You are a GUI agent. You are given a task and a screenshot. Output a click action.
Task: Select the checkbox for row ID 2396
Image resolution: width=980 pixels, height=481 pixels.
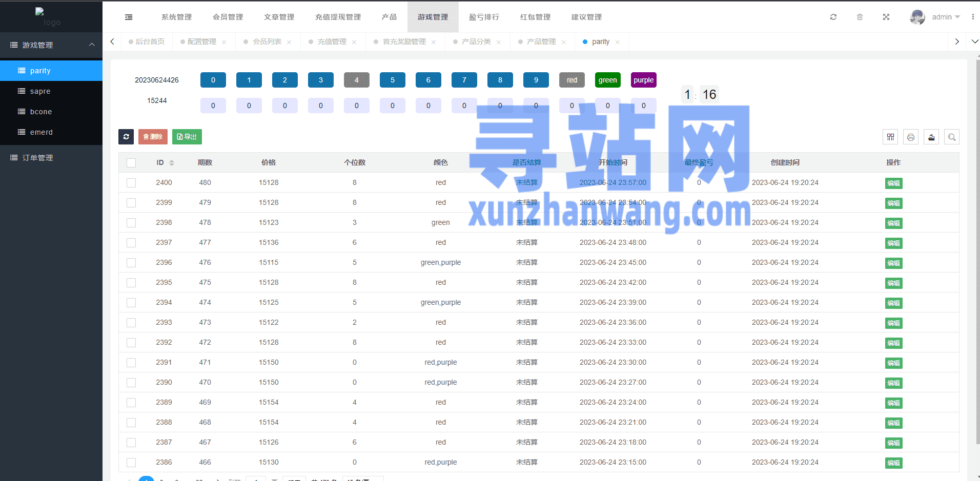[x=131, y=263]
